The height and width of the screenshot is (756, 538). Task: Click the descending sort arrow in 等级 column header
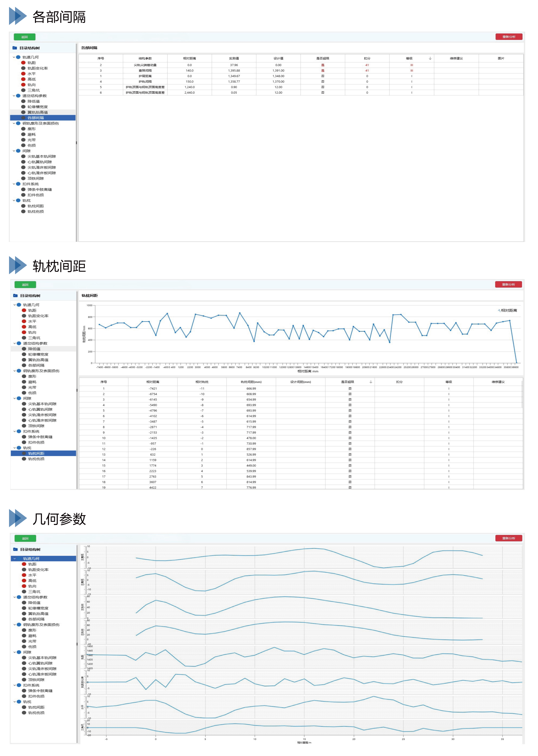coord(430,58)
